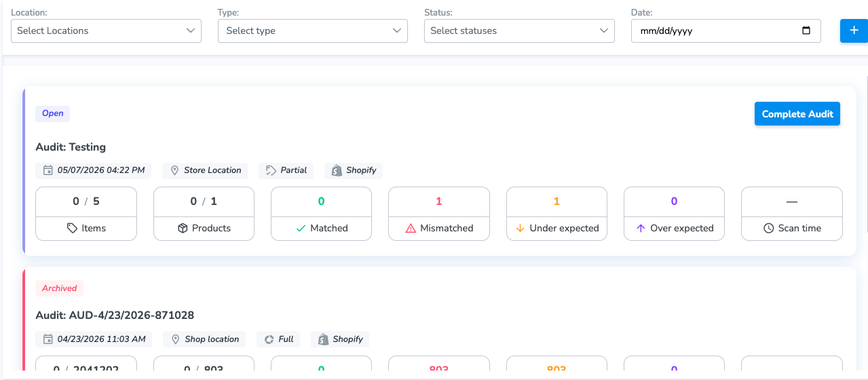The height and width of the screenshot is (380, 868).
Task: Click the Over expected label
Action: pyautogui.click(x=682, y=229)
